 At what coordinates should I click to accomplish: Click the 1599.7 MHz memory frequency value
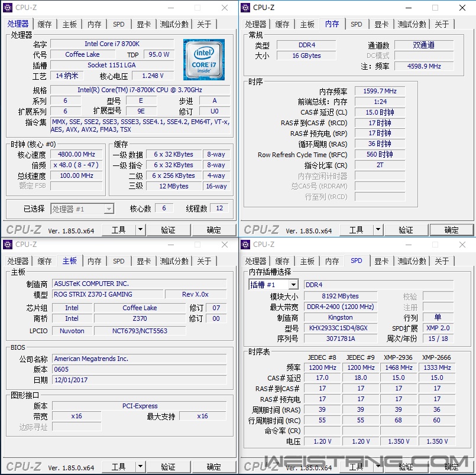[380, 91]
